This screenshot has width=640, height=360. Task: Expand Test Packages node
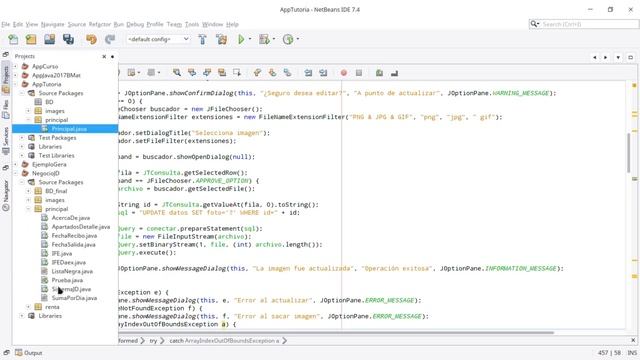point(22,138)
